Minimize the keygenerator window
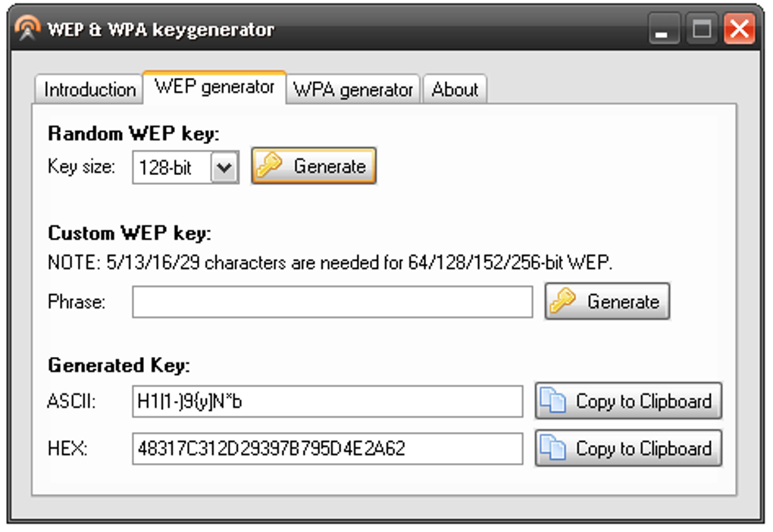This screenshot has width=773, height=532. [664, 31]
